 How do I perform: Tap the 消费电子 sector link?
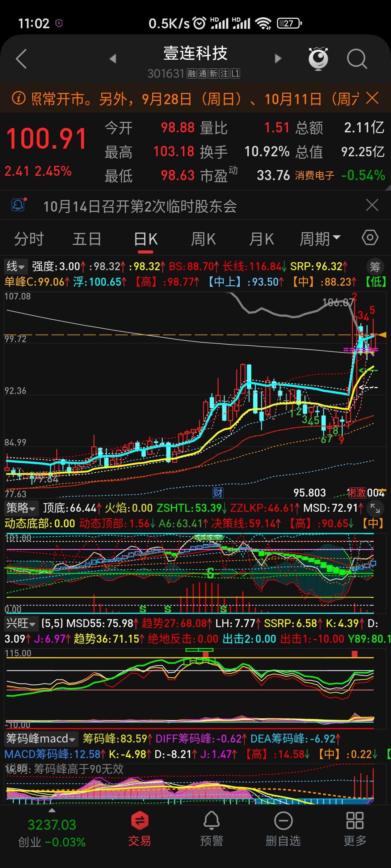pyautogui.click(x=314, y=176)
